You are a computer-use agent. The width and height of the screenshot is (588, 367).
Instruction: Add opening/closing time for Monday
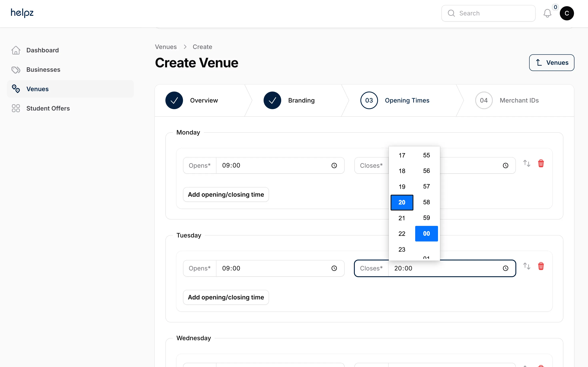(226, 194)
